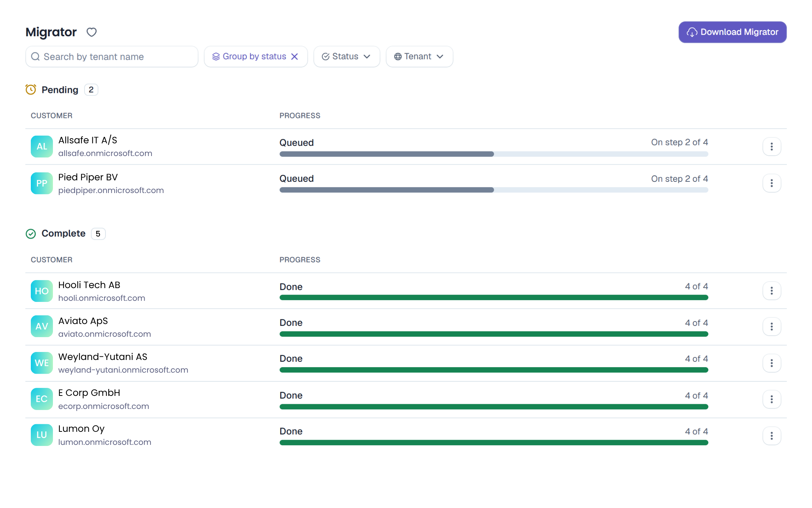Click the allsafe.onmicrosoft.com domain text
Screen dimensions: 812x508
pyautogui.click(x=105, y=153)
